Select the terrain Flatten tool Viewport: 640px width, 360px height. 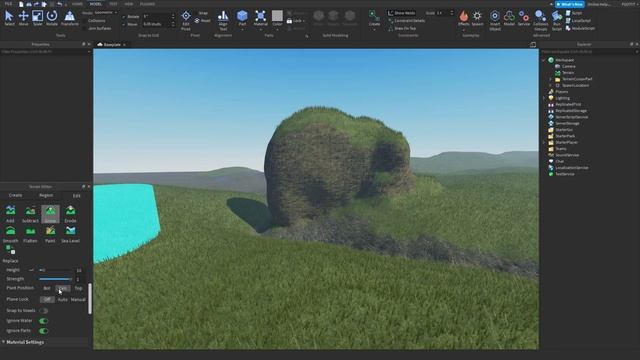pos(30,234)
